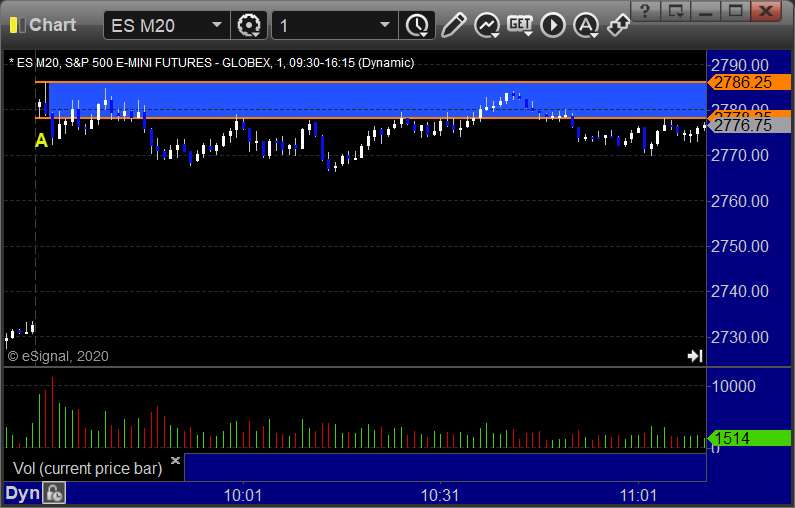Click the 10000 volume axis label
The height and width of the screenshot is (508, 795).
734,386
